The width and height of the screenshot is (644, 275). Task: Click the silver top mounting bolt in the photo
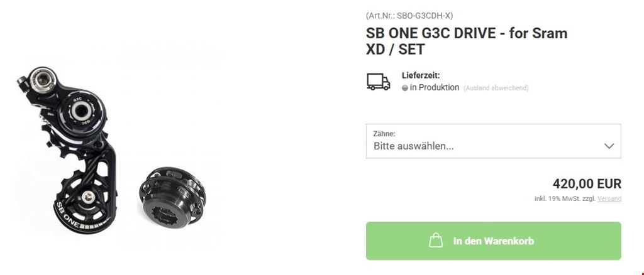43,78
